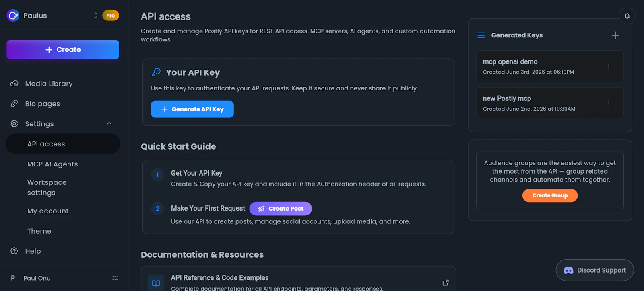Screen dimensions: 644x291
Task: Click the Postly logo icon
Action: pyautogui.click(x=13, y=16)
